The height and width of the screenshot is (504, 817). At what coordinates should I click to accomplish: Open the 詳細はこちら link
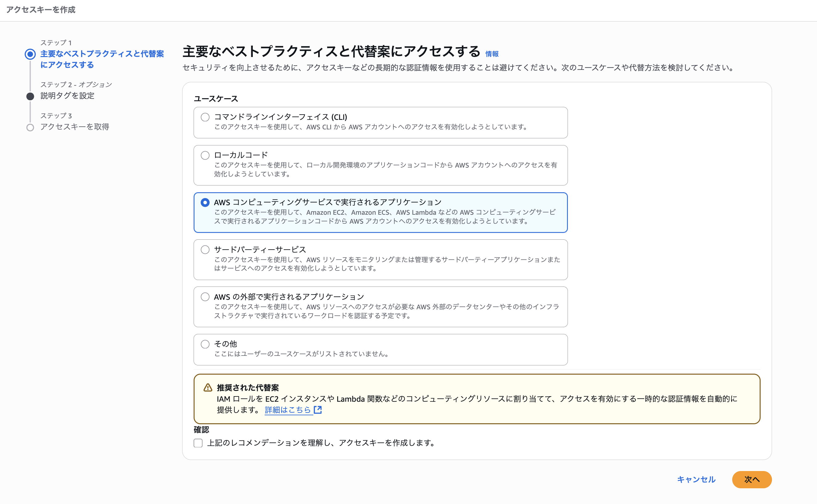point(288,410)
